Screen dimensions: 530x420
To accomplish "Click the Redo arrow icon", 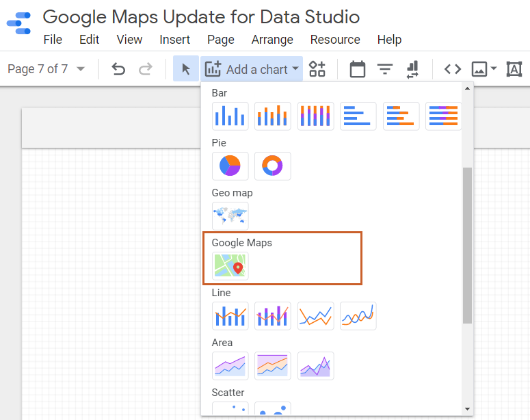I will tap(146, 69).
